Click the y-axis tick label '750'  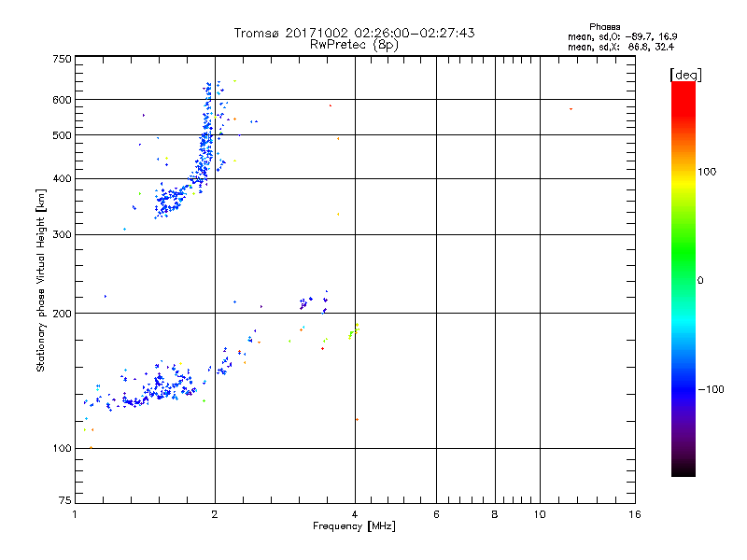tap(62, 59)
